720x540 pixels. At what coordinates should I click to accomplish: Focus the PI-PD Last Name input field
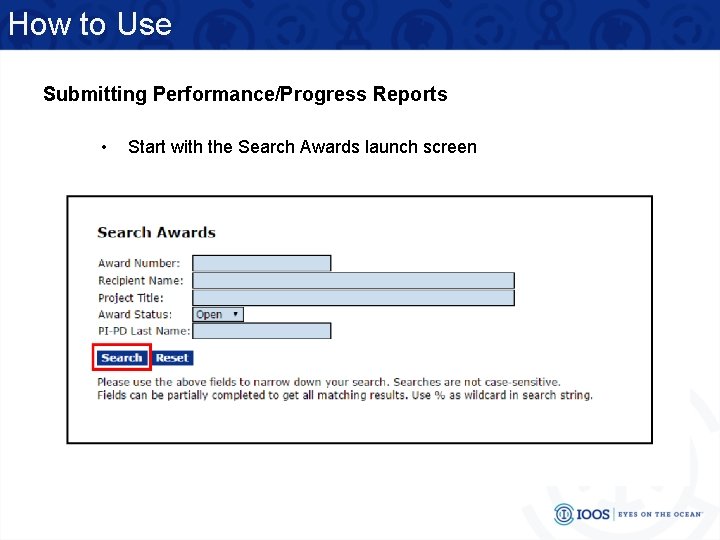pyautogui.click(x=262, y=331)
